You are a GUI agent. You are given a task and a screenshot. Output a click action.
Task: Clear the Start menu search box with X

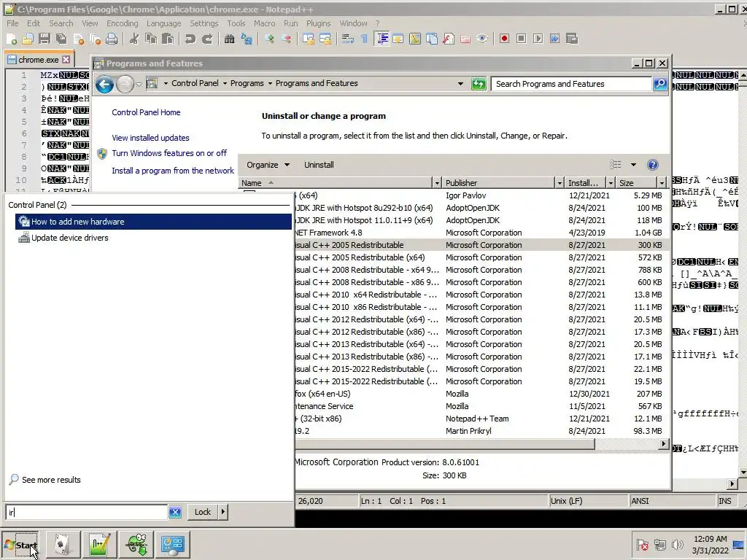click(x=175, y=513)
